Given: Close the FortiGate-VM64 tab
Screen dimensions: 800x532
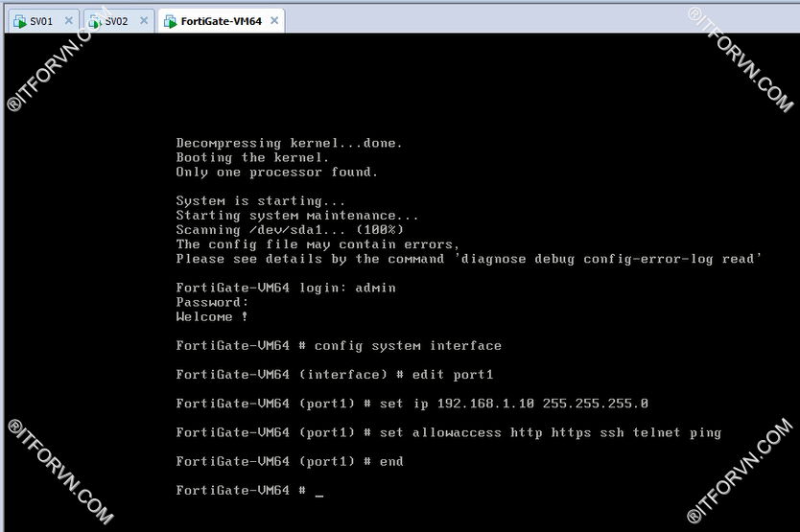Looking at the screenshot, I should pos(273,20).
